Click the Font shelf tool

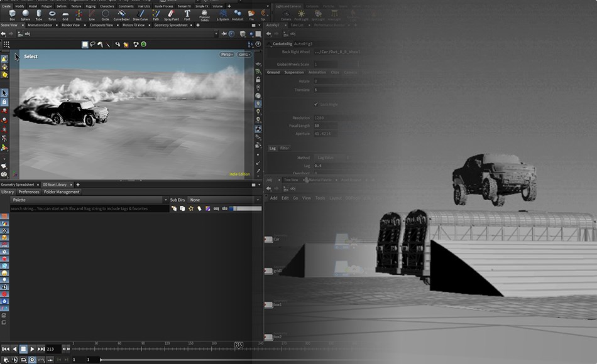click(187, 14)
